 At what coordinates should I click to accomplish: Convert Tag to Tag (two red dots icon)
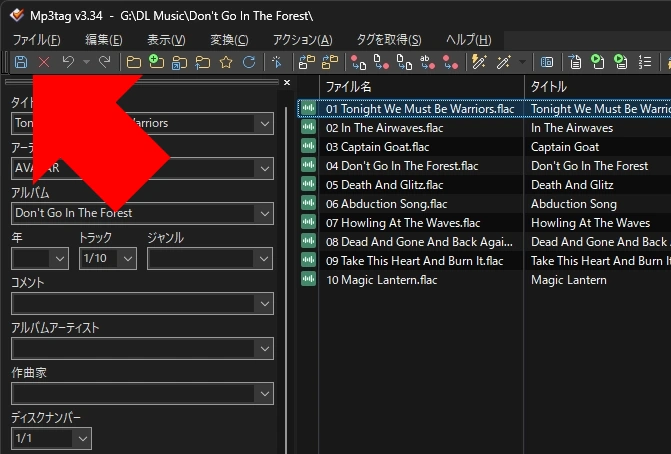450,62
